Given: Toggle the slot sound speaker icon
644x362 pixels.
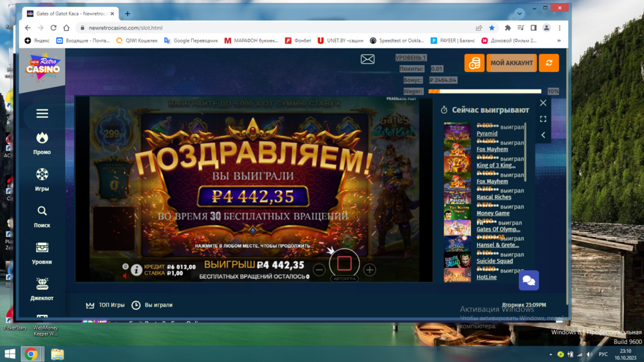Looking at the screenshot, I should (x=125, y=276).
